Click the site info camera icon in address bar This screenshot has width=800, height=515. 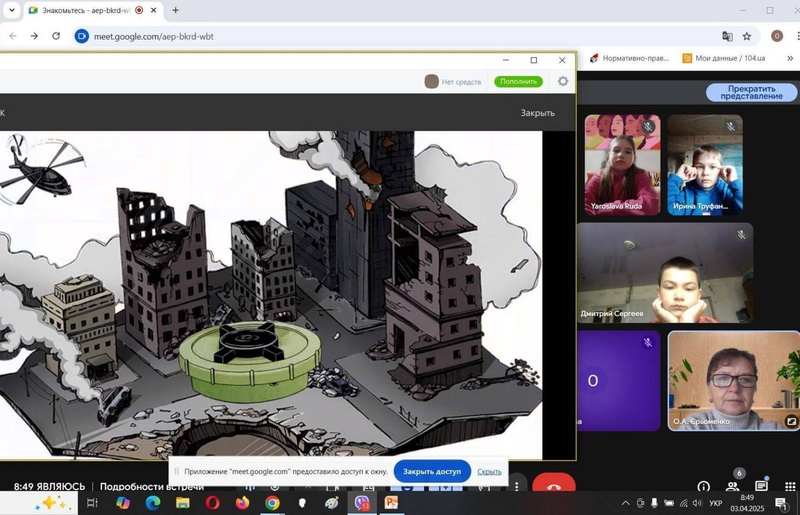click(x=82, y=36)
